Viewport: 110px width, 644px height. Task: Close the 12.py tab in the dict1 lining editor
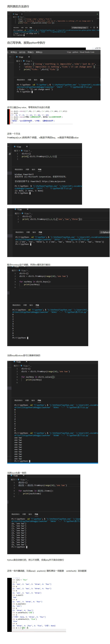pos(29,57)
